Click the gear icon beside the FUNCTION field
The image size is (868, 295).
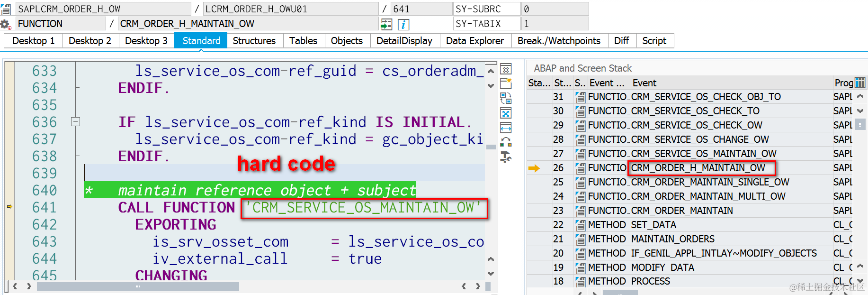point(6,24)
